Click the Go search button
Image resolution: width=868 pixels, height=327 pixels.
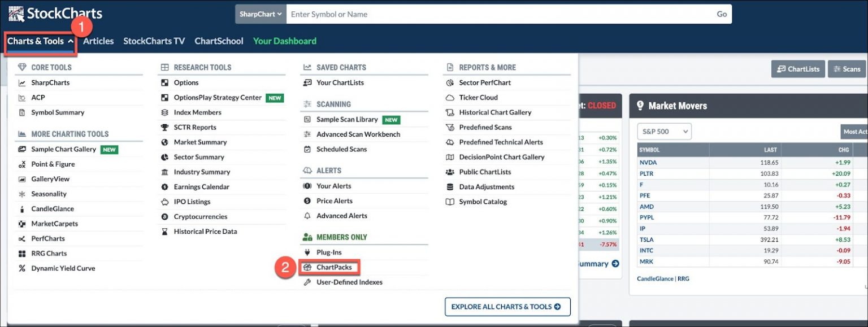coord(722,14)
